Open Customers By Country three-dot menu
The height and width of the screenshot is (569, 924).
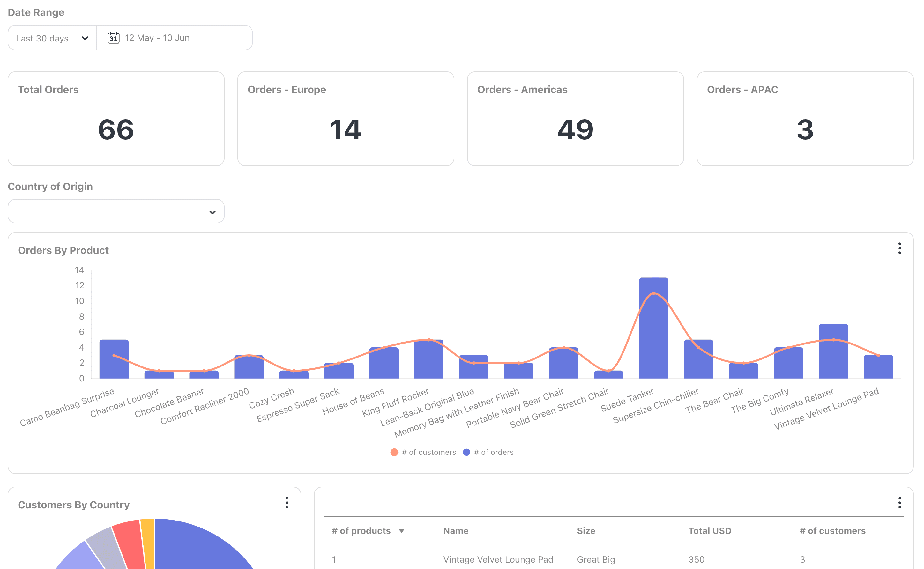click(287, 503)
